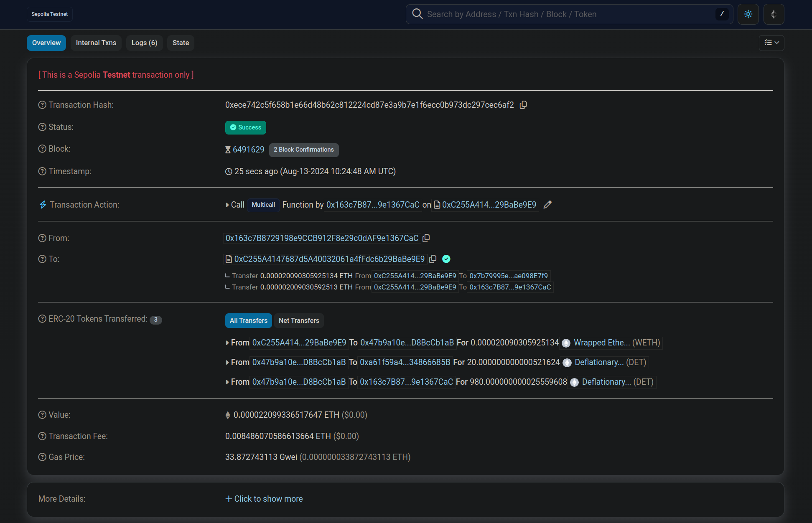Select the gas price value 33.872743113 Gwei
The height and width of the screenshot is (523, 812).
(x=261, y=457)
